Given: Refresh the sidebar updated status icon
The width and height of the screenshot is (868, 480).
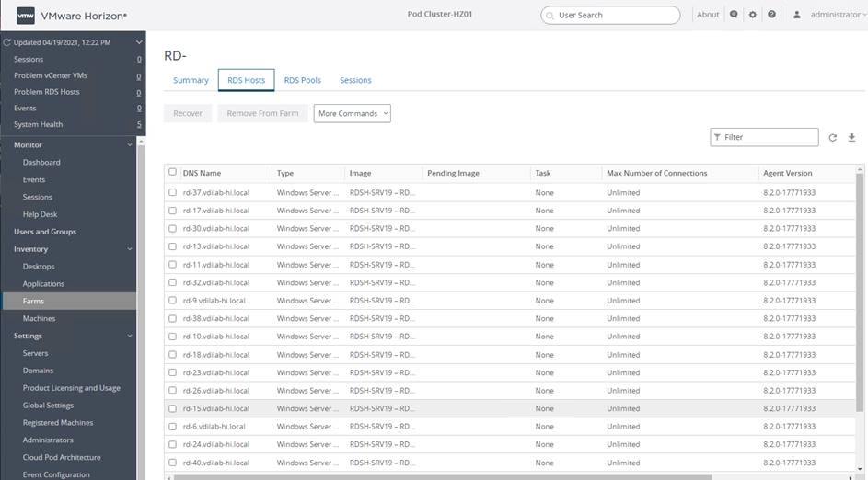Looking at the screenshot, I should [x=7, y=42].
